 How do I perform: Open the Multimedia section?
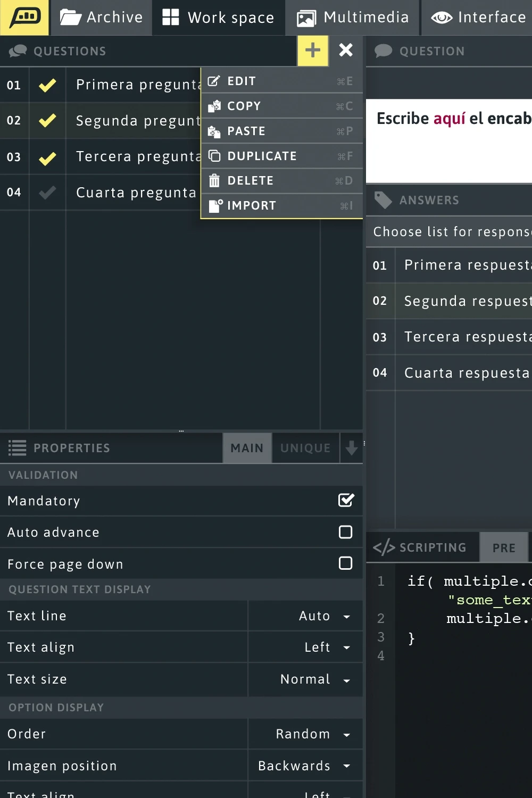(x=353, y=18)
